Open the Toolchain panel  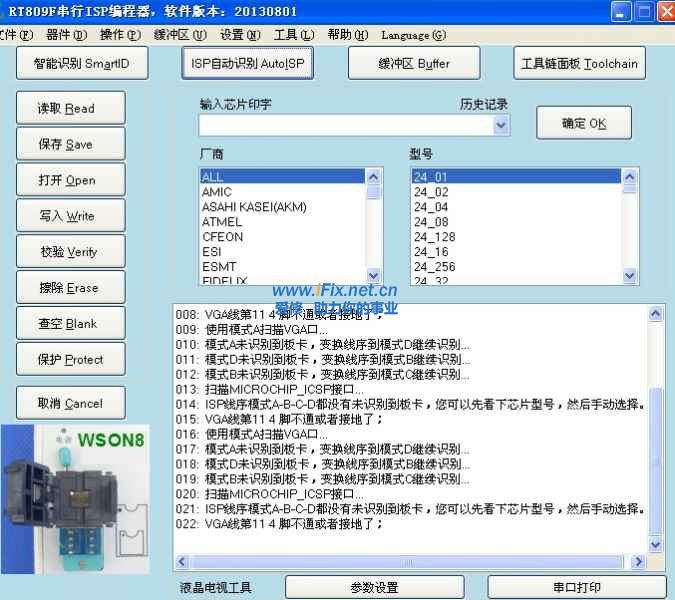[x=579, y=64]
